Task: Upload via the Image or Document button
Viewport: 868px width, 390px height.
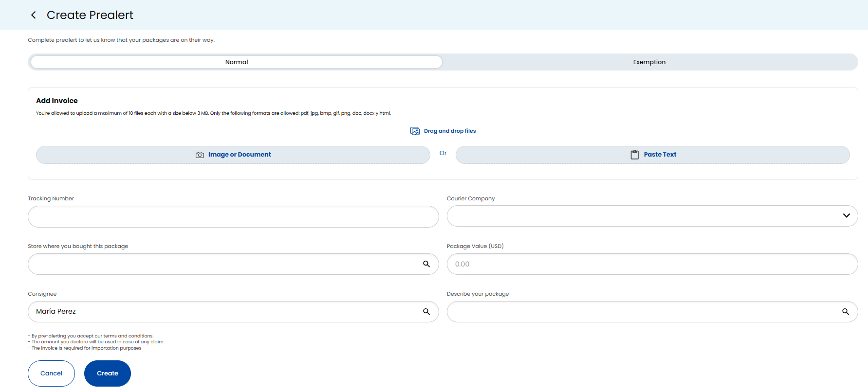Action: coord(233,155)
